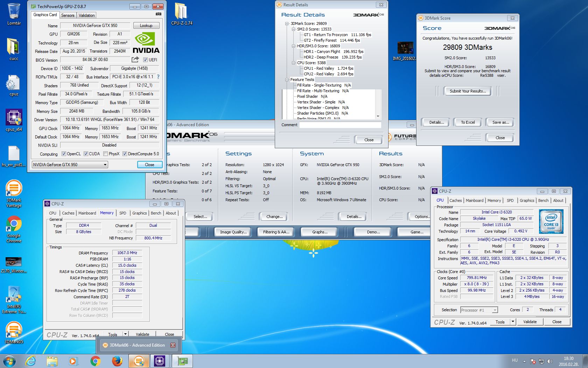Viewport: 588px width, 368px height.
Task: Click the bus interface question mark help
Action: click(x=158, y=77)
